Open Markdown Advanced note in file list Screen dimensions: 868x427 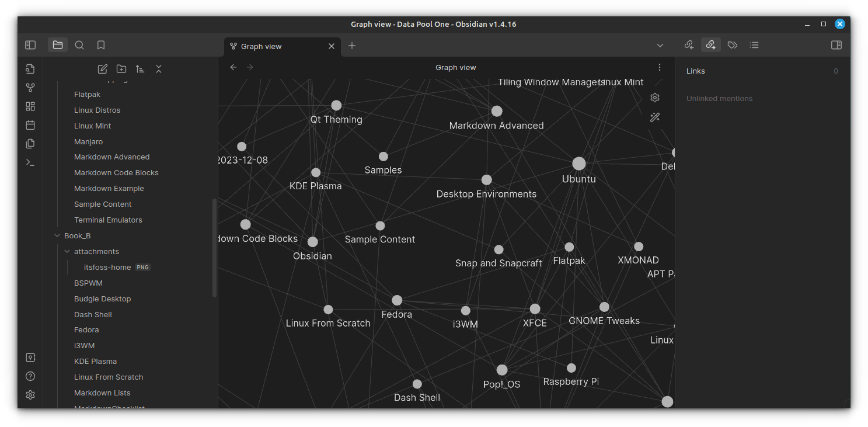tap(112, 157)
